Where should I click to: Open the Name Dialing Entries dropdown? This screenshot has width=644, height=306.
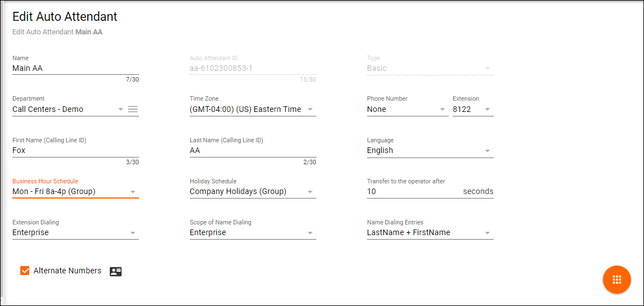430,232
